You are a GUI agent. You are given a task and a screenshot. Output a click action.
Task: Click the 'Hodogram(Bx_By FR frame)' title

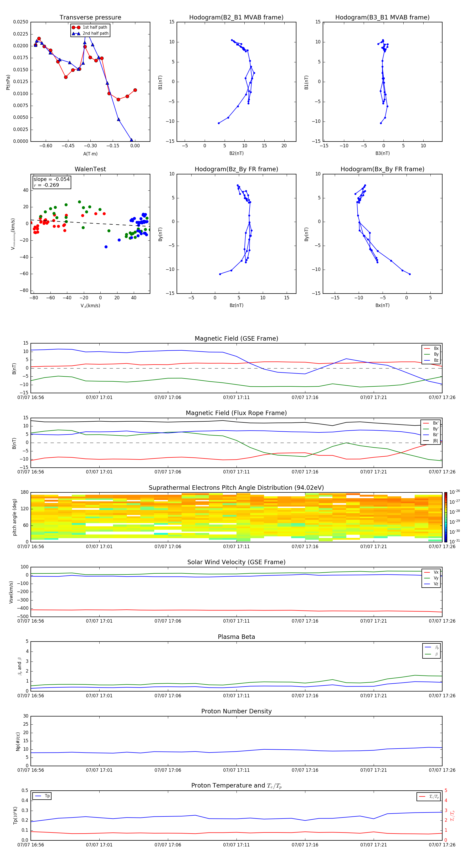382,169
